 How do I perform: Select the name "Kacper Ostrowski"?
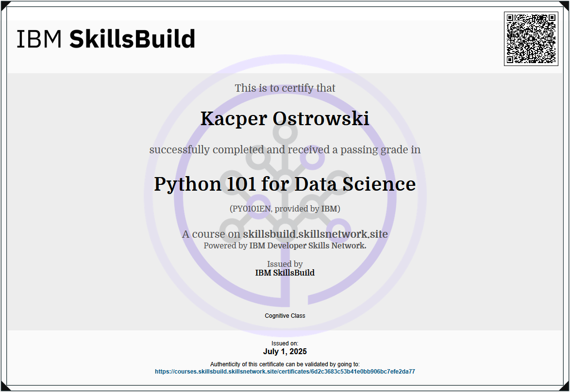[x=285, y=118]
